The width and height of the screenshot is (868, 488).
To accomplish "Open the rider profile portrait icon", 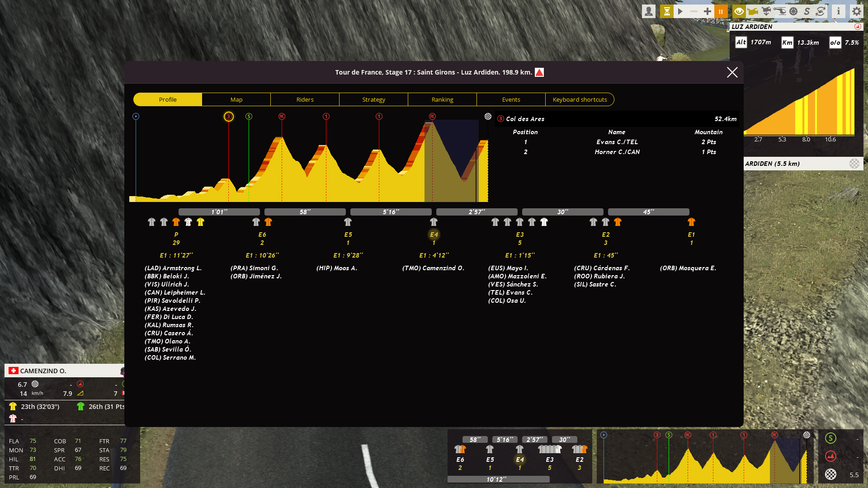I will 649,11.
